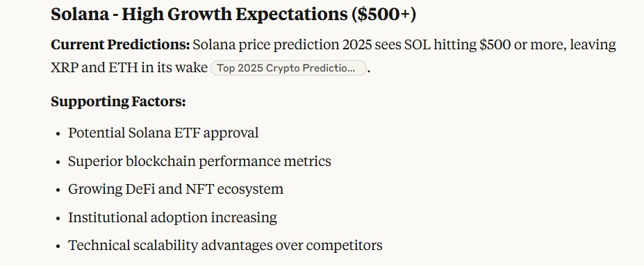Click the Solana High Growth Expectations heading
This screenshot has width=644, height=266.
pos(233,15)
